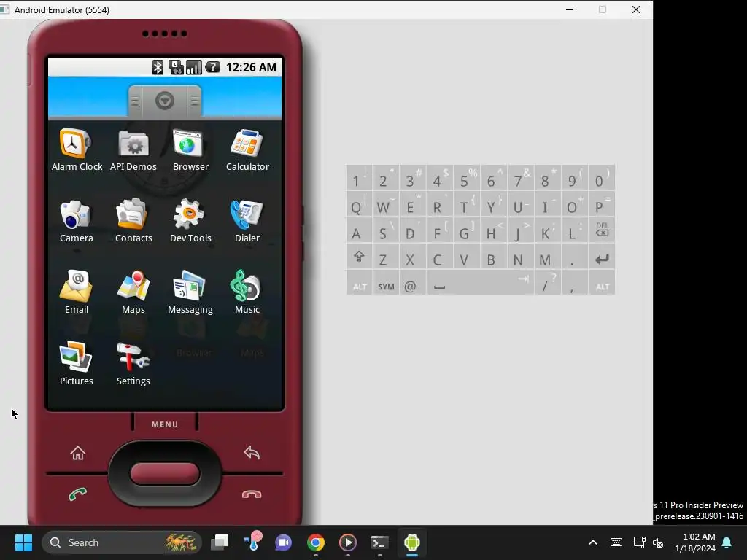Image resolution: width=747 pixels, height=560 pixels.
Task: Launch API Demos app
Action: tap(133, 149)
